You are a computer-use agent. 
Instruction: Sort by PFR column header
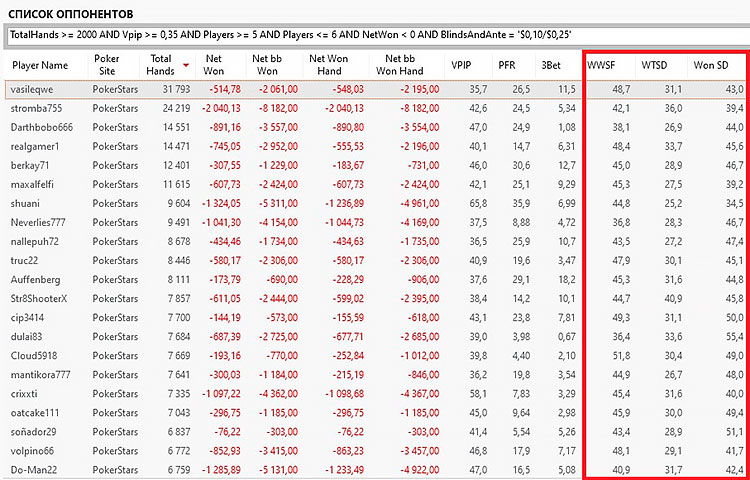coord(507,65)
